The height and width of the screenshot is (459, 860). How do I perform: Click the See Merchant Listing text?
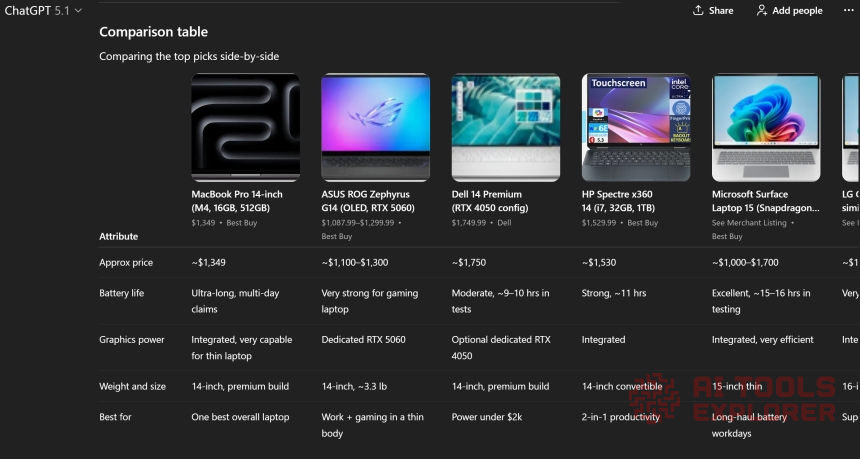[749, 223]
